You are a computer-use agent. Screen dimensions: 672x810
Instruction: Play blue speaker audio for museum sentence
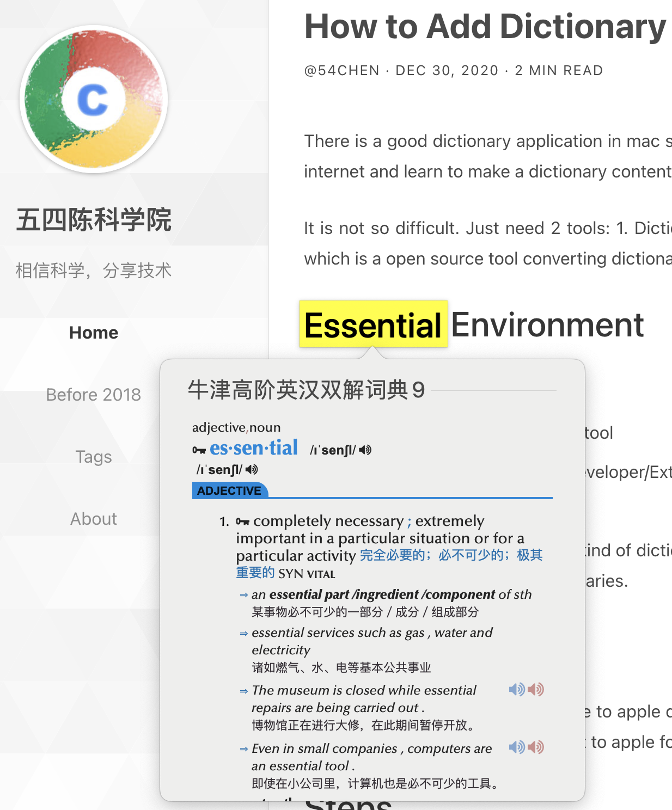pyautogui.click(x=516, y=690)
